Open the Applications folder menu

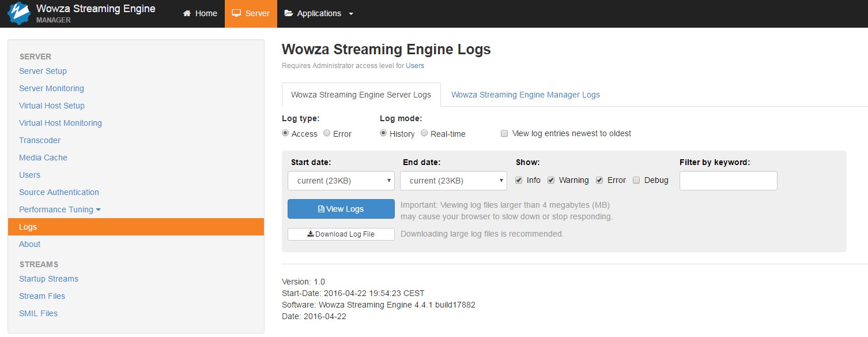point(319,13)
